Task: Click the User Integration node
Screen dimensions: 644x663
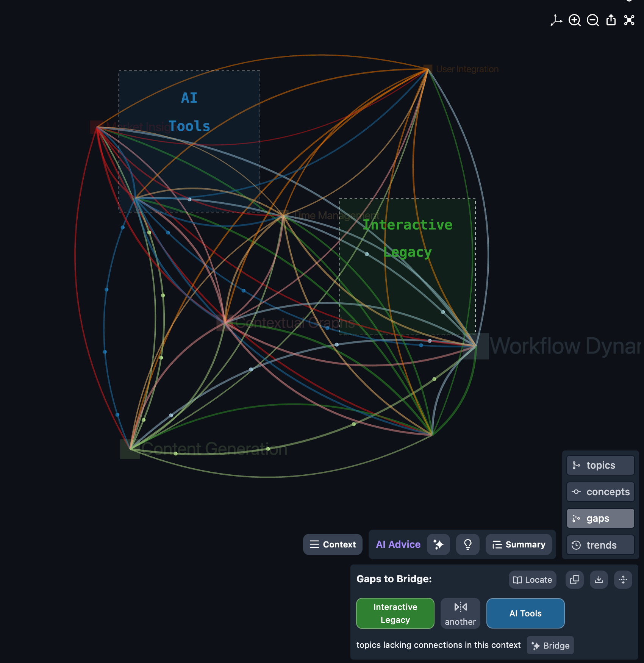Action: 428,69
